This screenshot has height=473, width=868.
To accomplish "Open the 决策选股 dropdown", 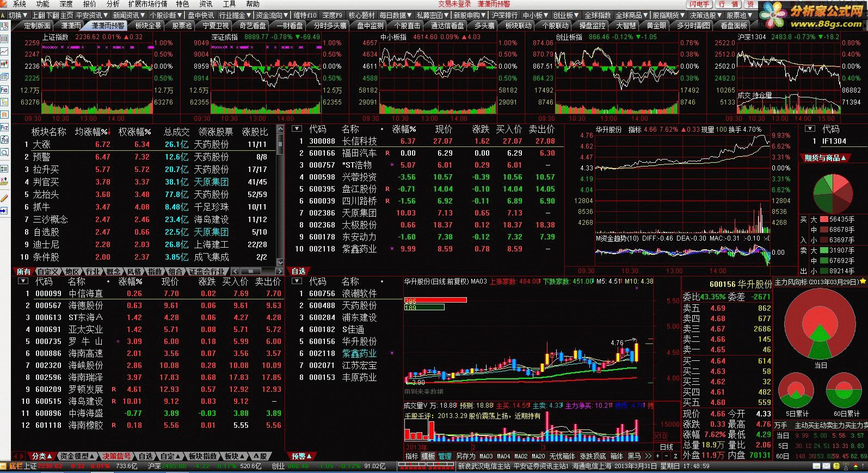I will (706, 15).
